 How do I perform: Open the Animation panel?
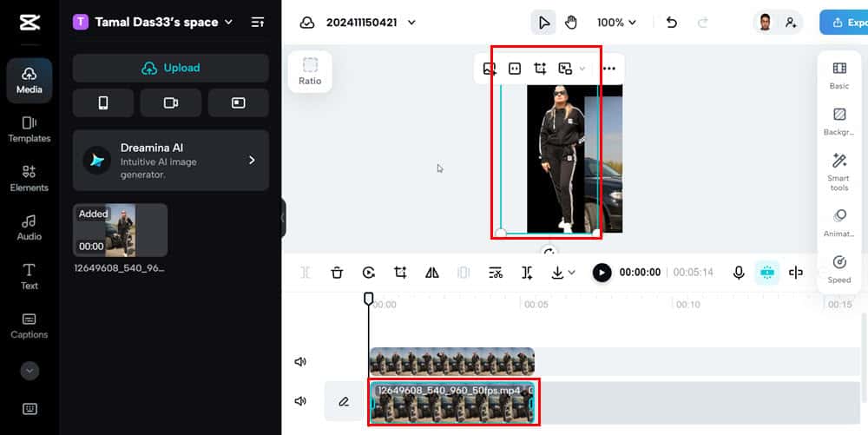[x=839, y=223]
